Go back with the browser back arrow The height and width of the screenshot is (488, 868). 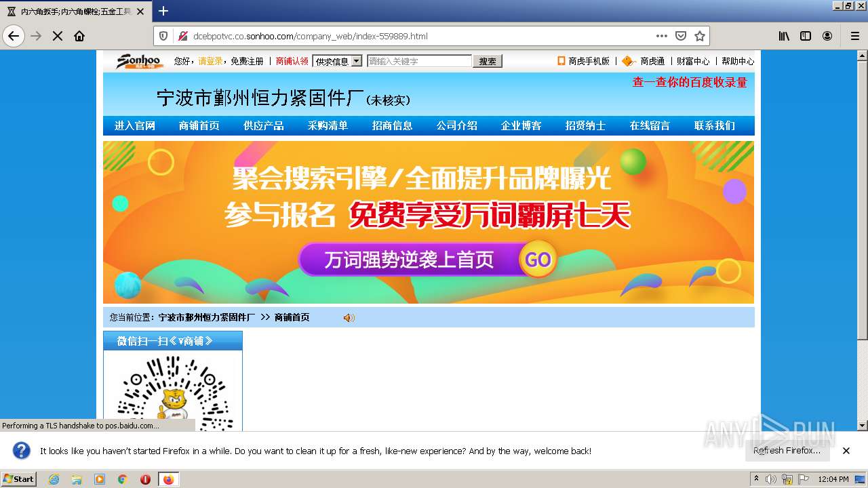pyautogui.click(x=14, y=36)
